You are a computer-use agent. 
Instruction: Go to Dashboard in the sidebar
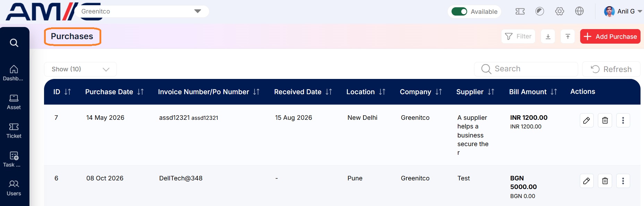coord(14,73)
